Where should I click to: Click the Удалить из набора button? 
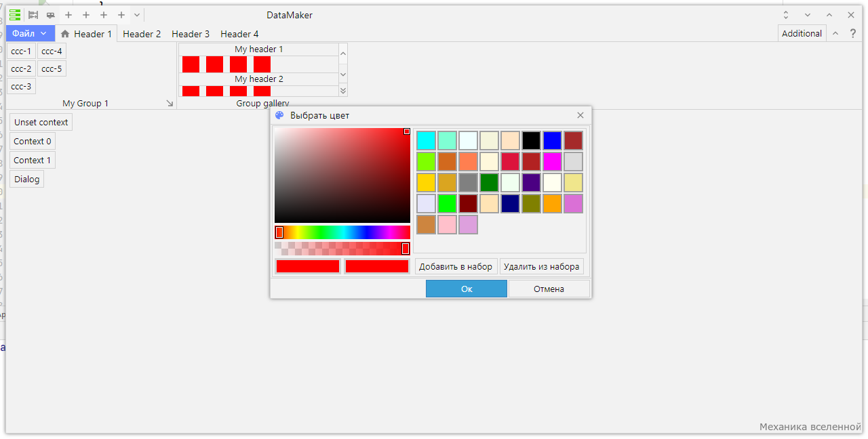pos(541,266)
